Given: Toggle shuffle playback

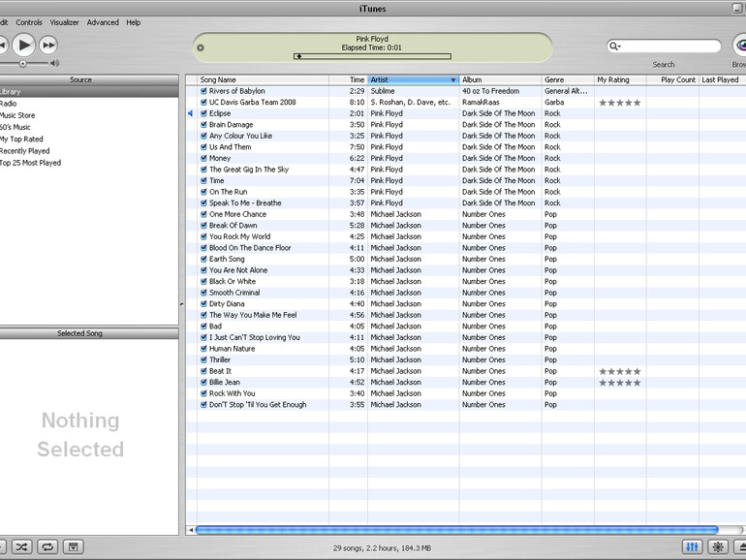Looking at the screenshot, I should click(21, 547).
